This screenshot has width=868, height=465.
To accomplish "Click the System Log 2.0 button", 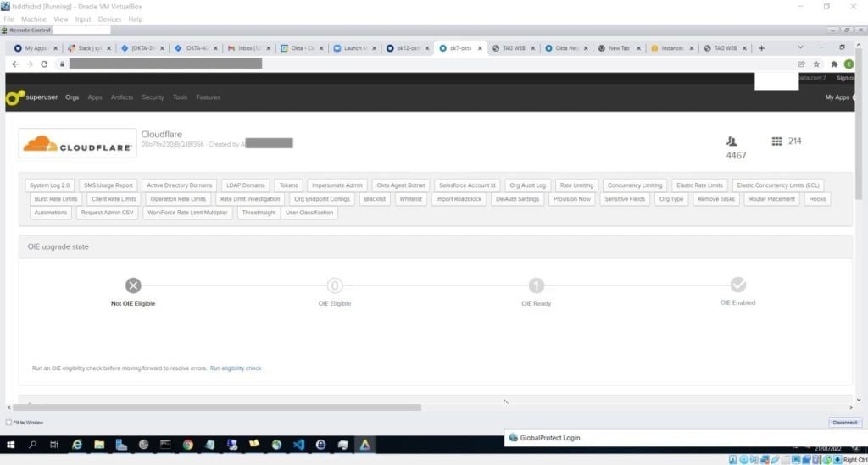I will click(x=50, y=185).
